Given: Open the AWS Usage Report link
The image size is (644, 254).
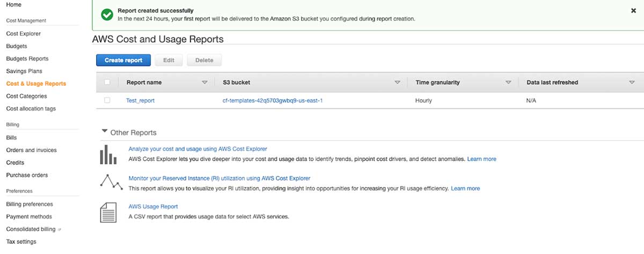Looking at the screenshot, I should pyautogui.click(x=153, y=206).
